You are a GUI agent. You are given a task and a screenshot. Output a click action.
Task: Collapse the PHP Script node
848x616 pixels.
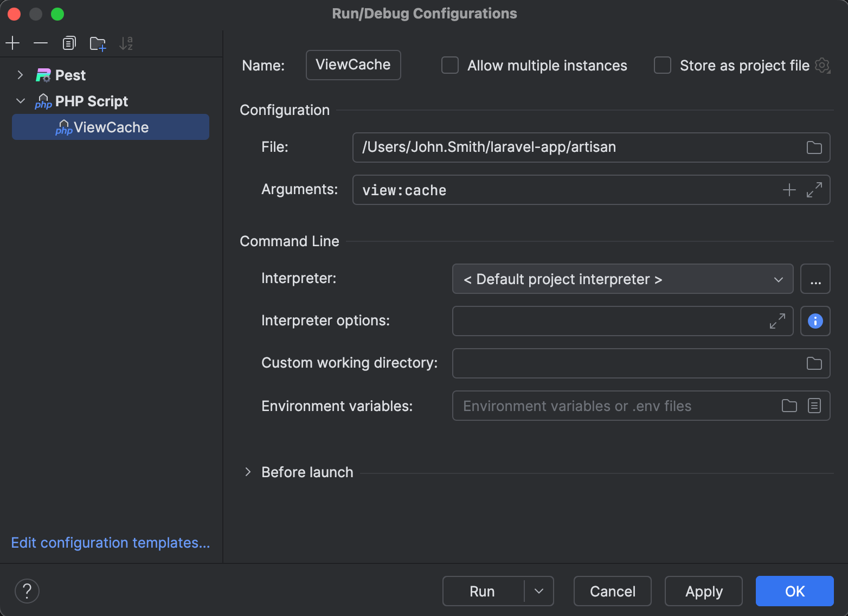(20, 101)
